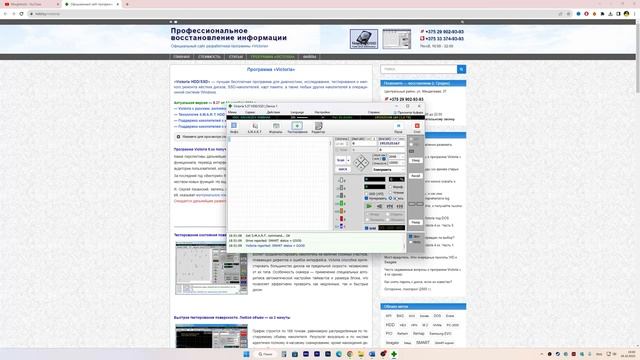Open the Меню menu in Victoria

pos(233,112)
